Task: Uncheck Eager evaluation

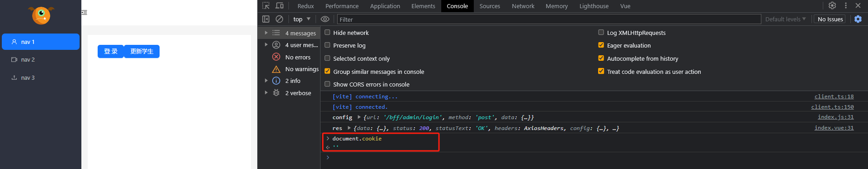Action: coord(601,45)
